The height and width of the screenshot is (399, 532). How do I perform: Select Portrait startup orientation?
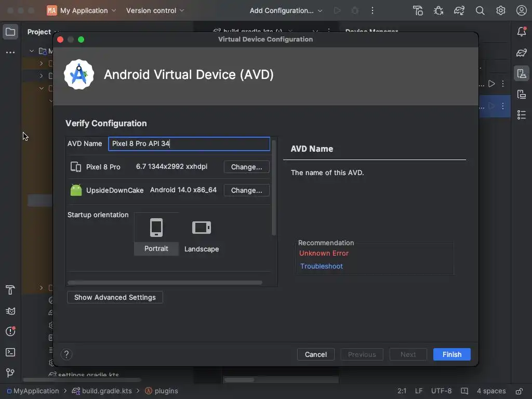(x=156, y=234)
